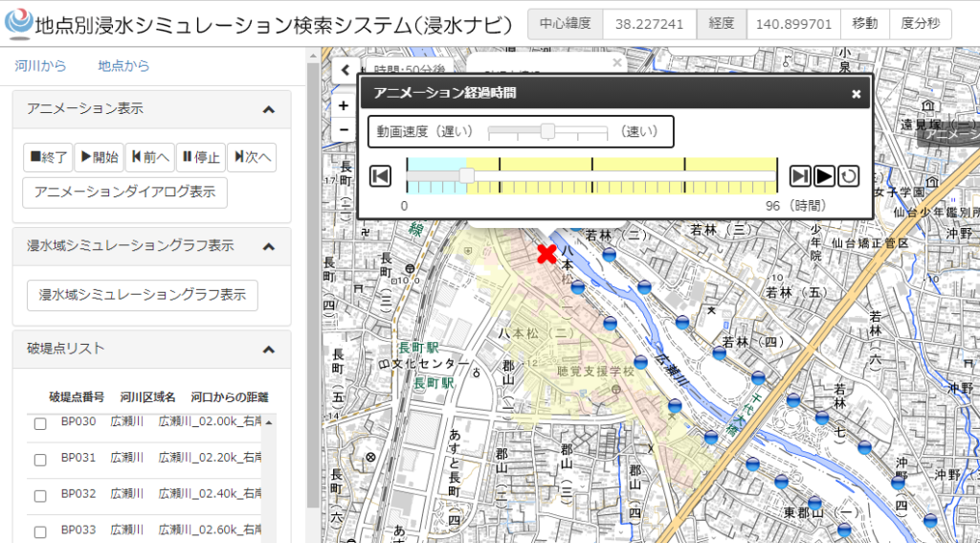The height and width of the screenshot is (543, 980).
Task: Collapse the 破堤点リスト section
Action: [268, 350]
